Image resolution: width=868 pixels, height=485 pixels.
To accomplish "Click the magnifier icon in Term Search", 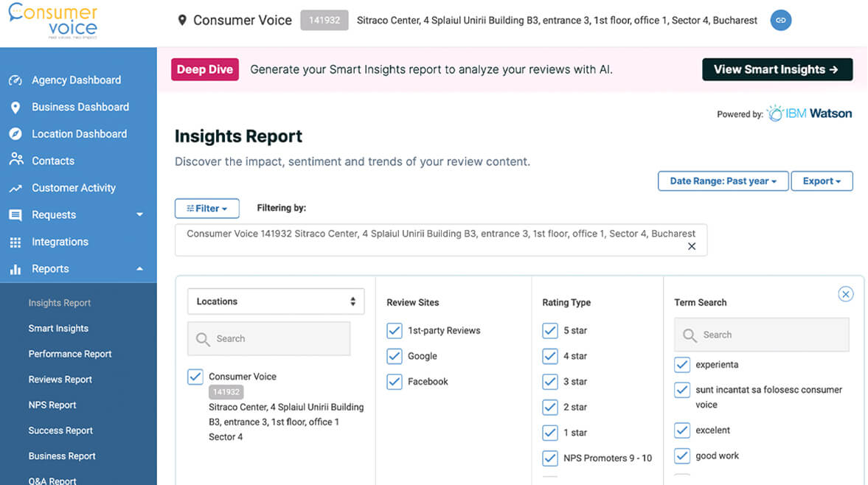I will coord(690,335).
